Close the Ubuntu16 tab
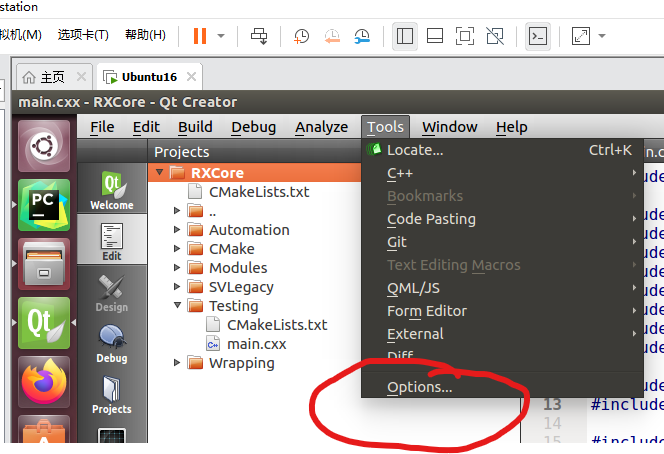Screen dimensions: 664x454 coord(191,77)
